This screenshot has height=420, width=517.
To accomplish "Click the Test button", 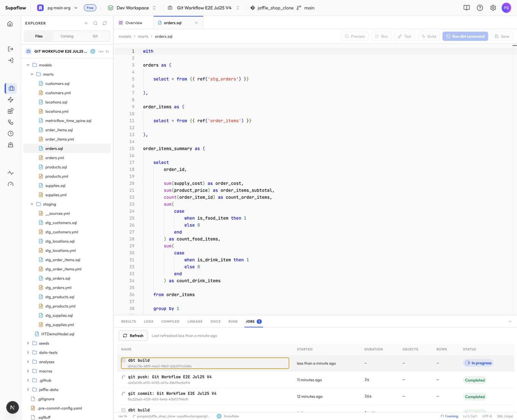I will pos(404,36).
